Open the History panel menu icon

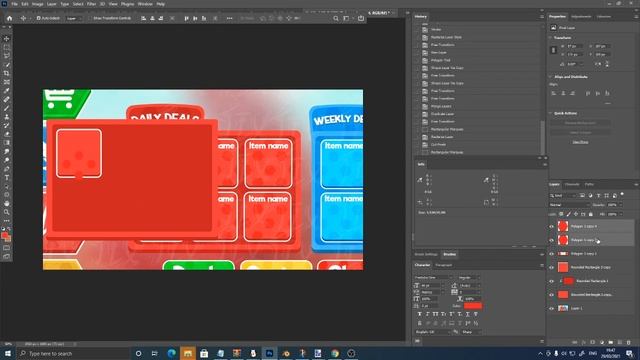(542, 17)
